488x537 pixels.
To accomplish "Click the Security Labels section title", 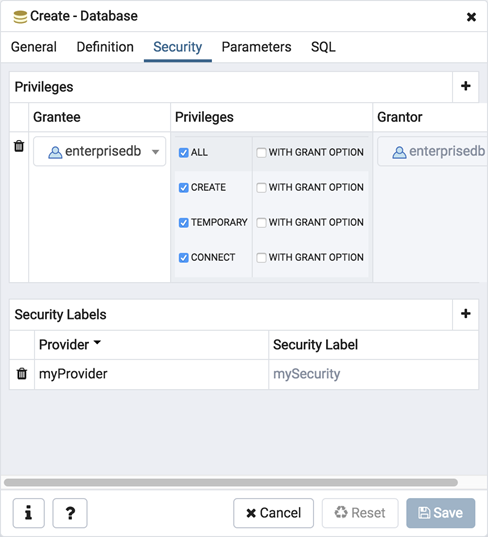I will pyautogui.click(x=60, y=314).
